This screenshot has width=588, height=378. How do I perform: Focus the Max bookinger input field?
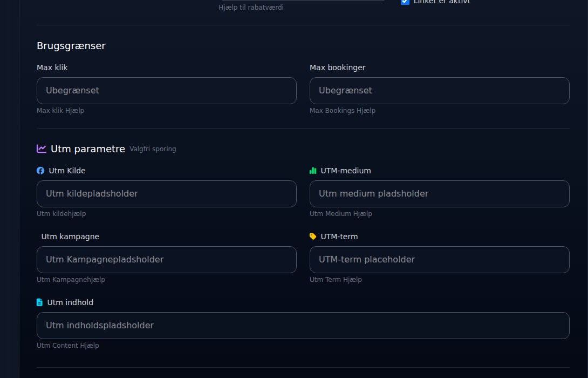(x=440, y=91)
